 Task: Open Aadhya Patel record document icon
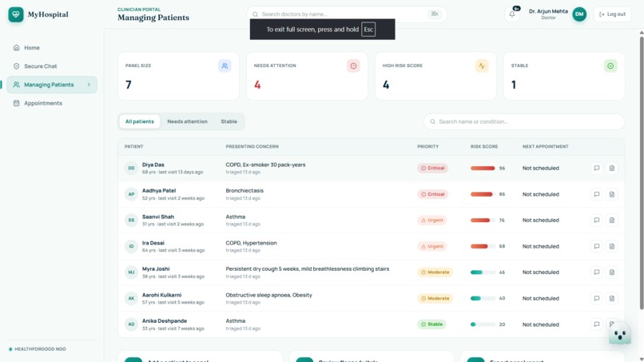point(611,194)
